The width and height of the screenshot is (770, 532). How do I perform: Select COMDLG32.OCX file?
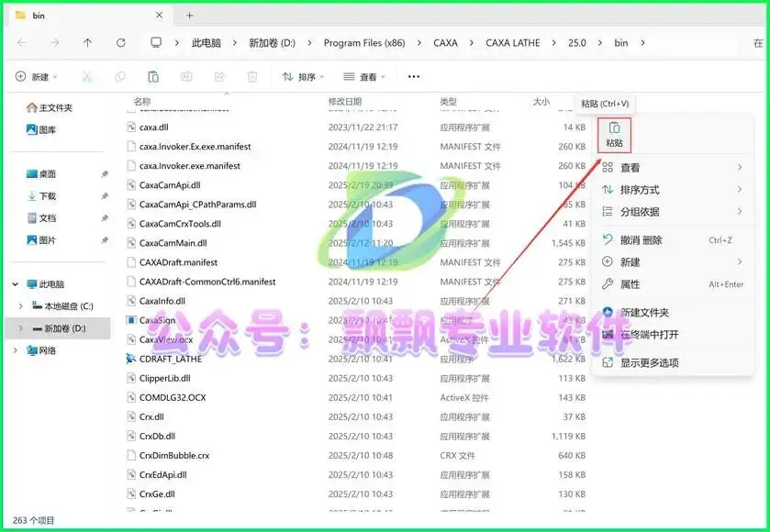click(173, 397)
